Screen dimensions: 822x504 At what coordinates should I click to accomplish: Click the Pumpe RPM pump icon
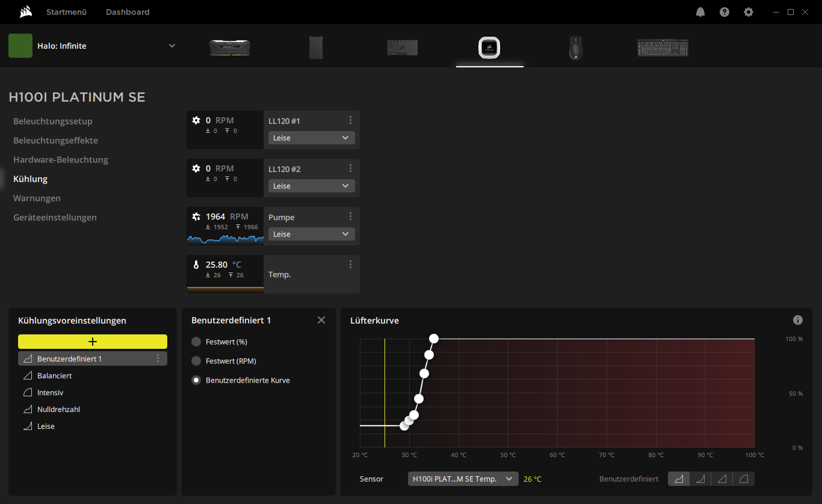click(x=196, y=217)
